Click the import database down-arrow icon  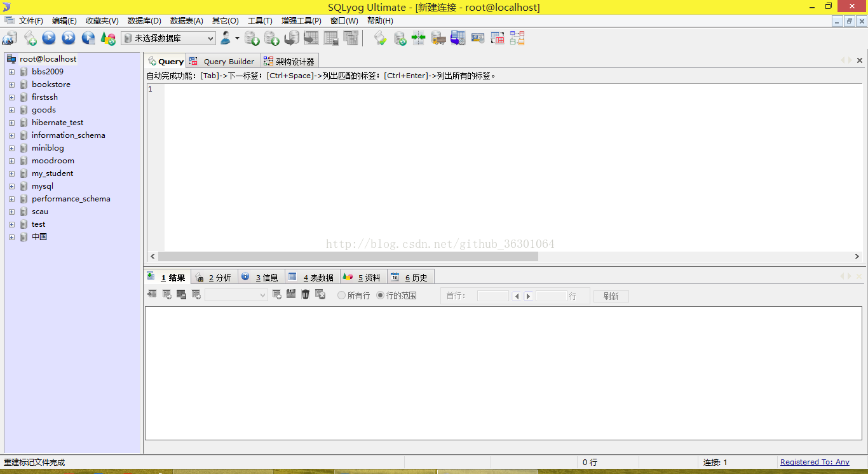pyautogui.click(x=252, y=38)
